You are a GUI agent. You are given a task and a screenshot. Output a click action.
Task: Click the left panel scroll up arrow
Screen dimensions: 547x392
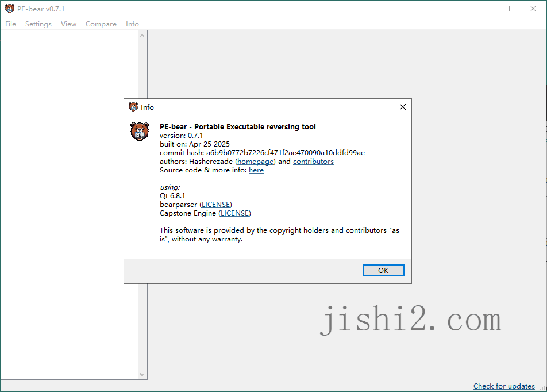tap(142, 36)
